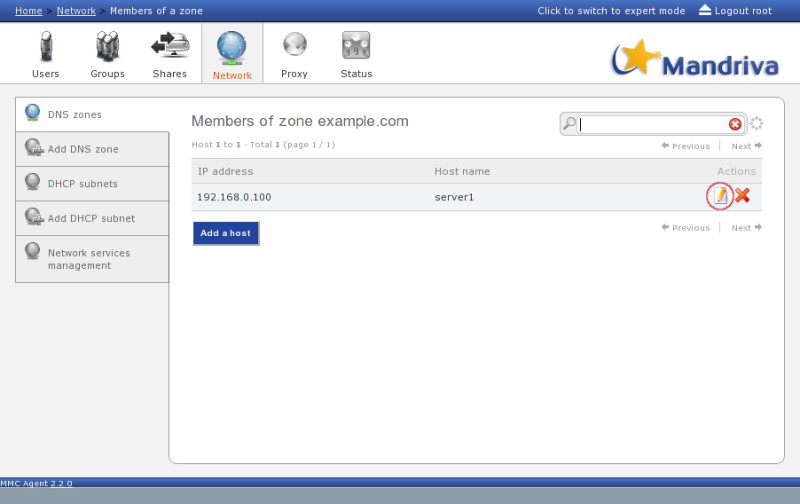
Task: Click the magnifier search icon
Action: [569, 123]
